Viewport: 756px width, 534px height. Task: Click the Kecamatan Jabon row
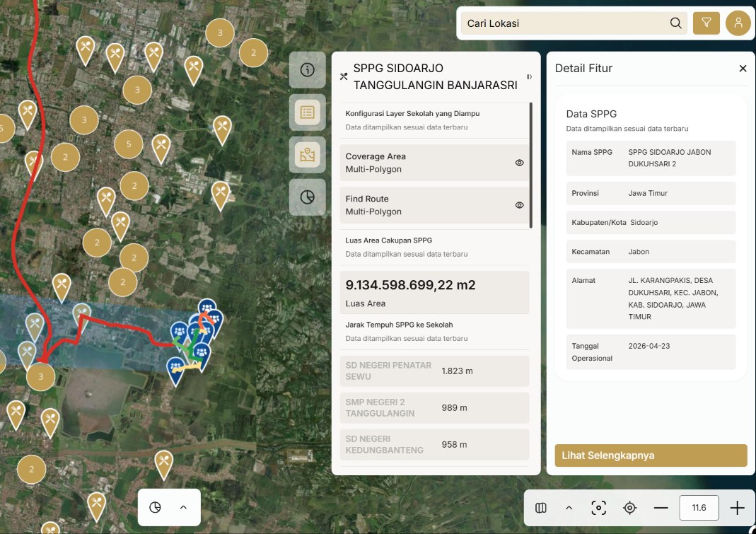pyautogui.click(x=651, y=251)
